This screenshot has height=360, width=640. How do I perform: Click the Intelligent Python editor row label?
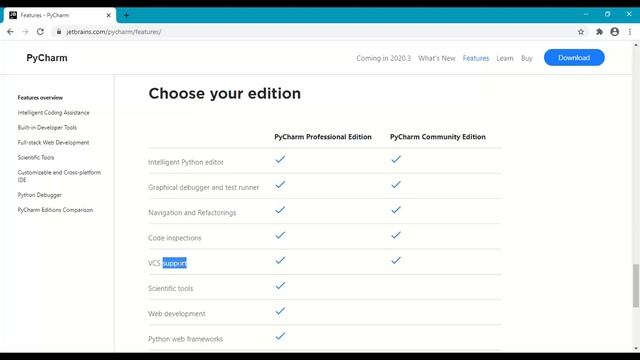click(x=186, y=162)
